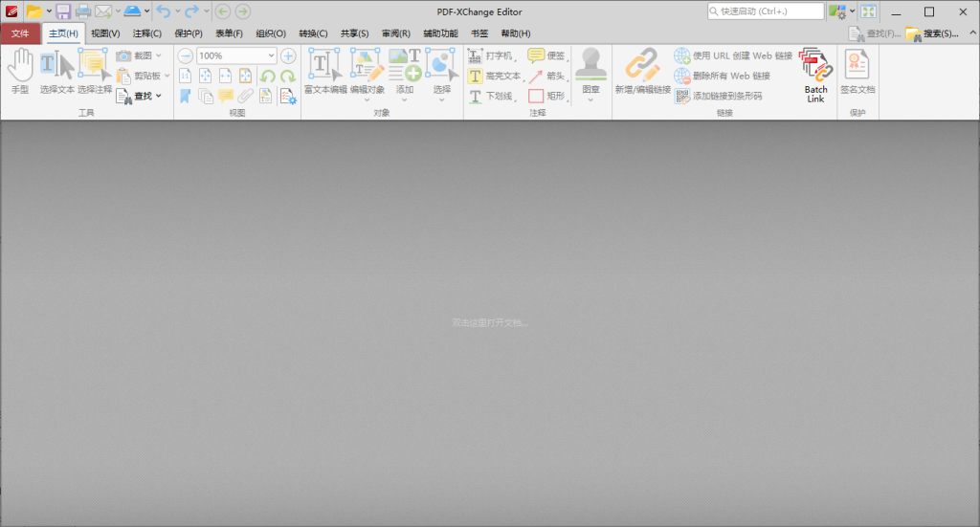Click the Rich Text Edit (富文本编辑) icon

[x=324, y=65]
